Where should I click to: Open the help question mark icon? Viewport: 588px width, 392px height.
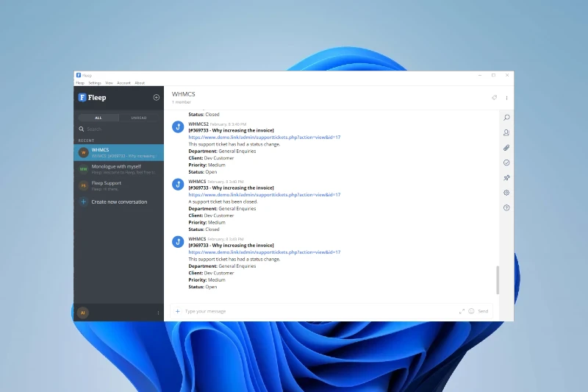[x=506, y=208]
